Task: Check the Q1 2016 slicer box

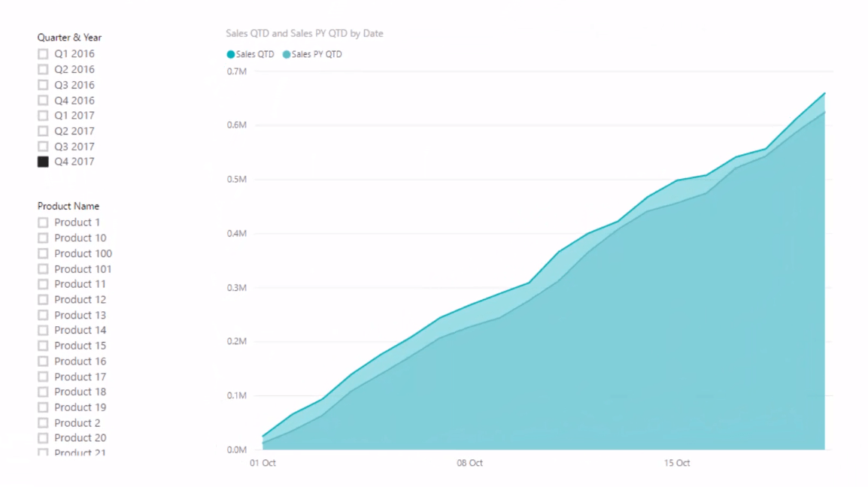Action: click(43, 54)
